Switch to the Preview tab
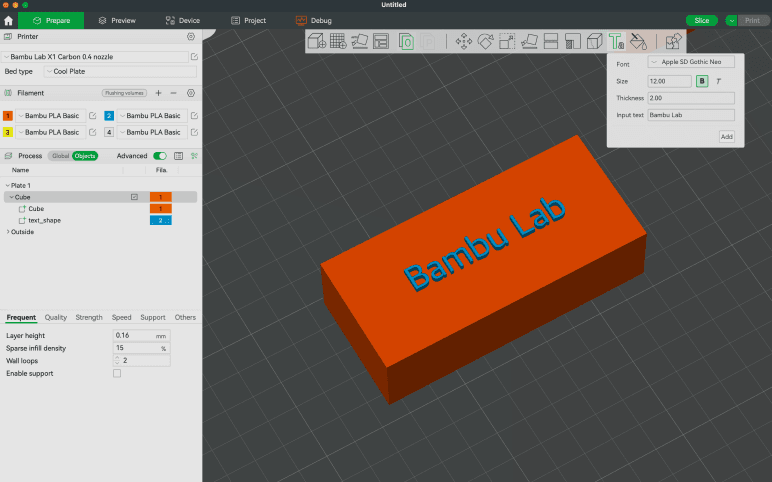 point(117,20)
